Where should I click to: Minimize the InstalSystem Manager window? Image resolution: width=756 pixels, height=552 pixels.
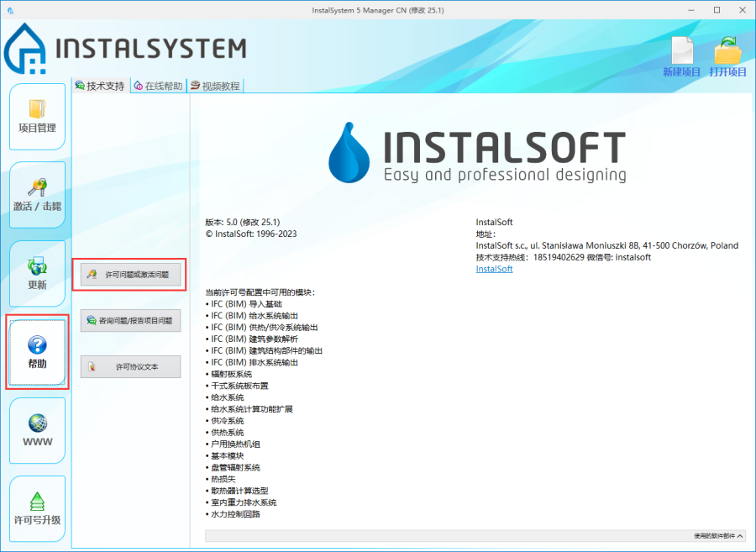click(691, 10)
